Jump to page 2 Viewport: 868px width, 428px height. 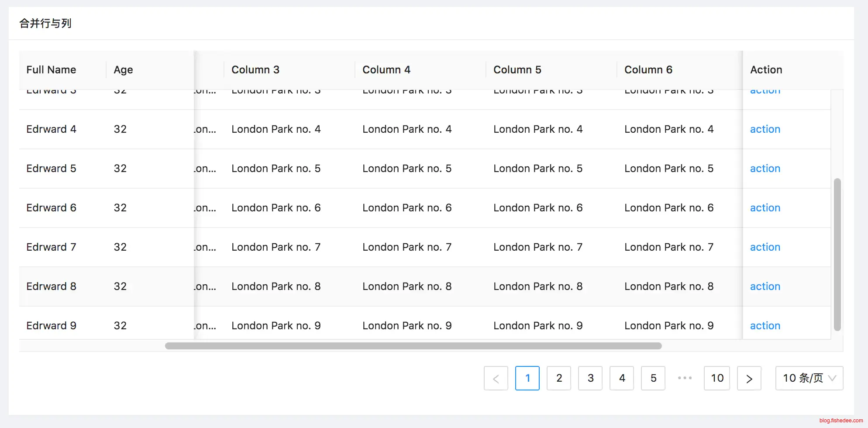pos(559,378)
